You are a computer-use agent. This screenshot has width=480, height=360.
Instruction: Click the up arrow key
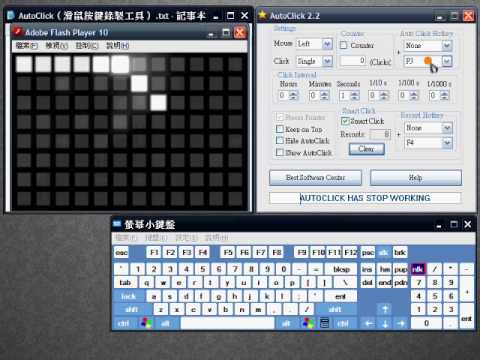[x=385, y=310]
